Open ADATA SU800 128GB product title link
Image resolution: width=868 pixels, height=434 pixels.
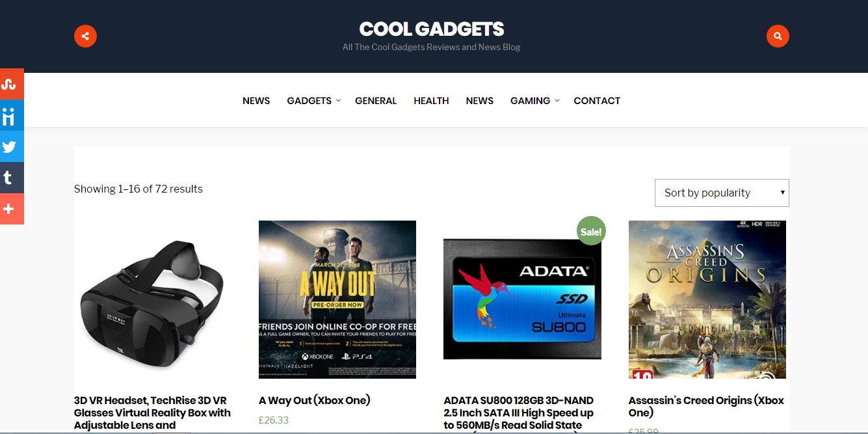[519, 413]
